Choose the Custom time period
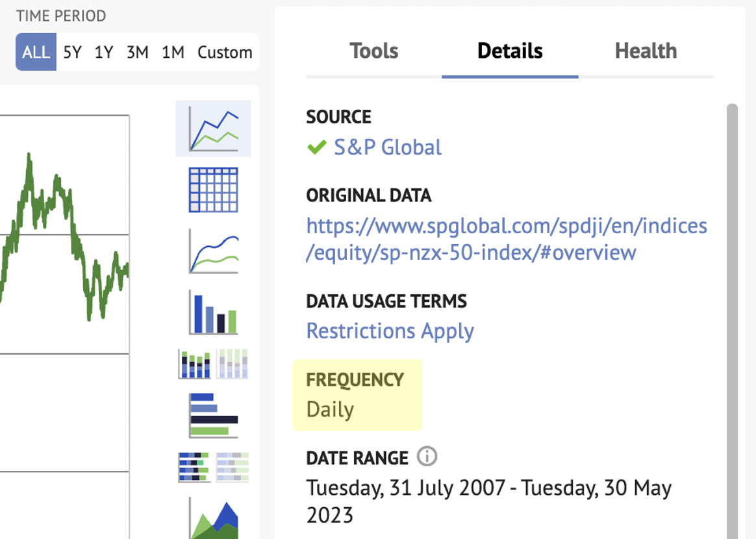The width and height of the screenshot is (756, 539). [x=225, y=52]
